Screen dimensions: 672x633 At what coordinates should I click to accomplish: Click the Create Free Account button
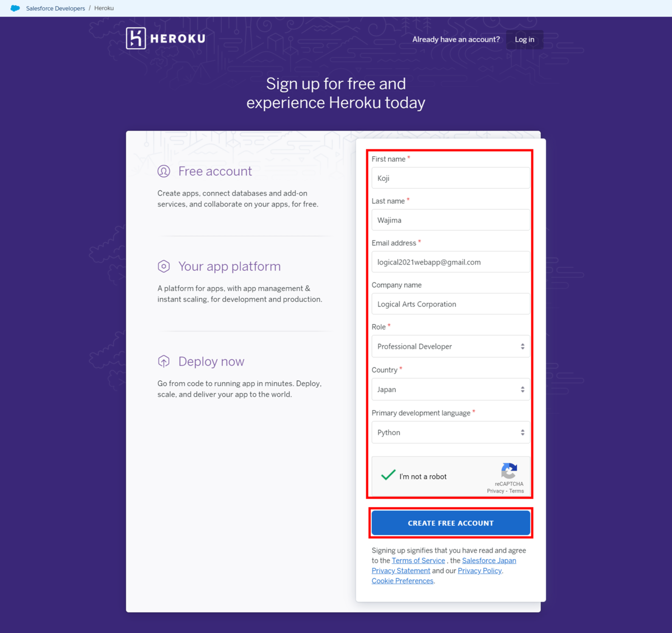click(x=451, y=523)
